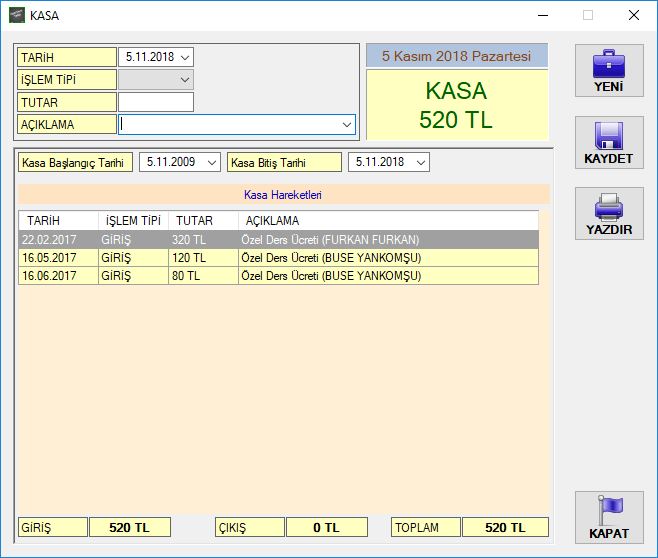This screenshot has height=558, width=658.
Task: Click into the TUTAR input field
Action: pos(156,102)
